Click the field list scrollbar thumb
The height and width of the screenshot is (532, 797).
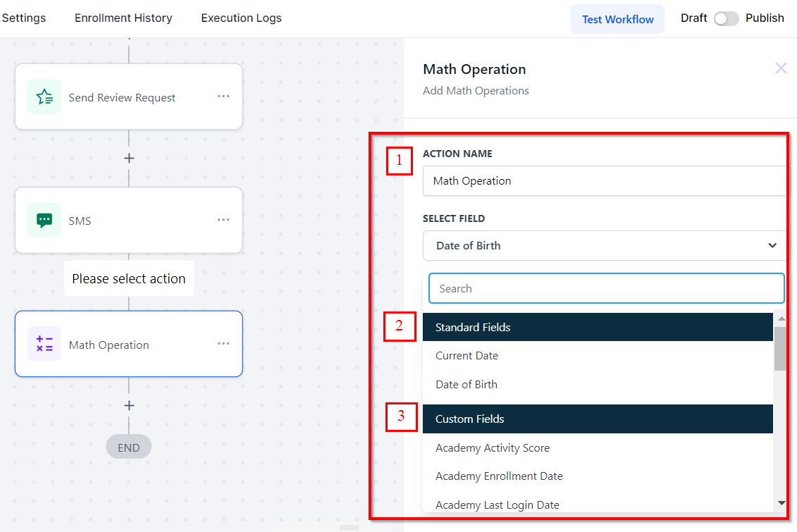tap(781, 349)
